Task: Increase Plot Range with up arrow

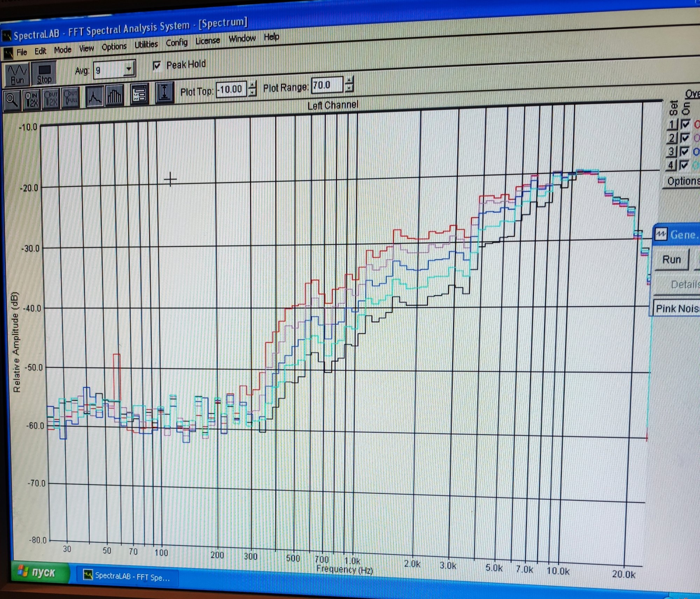Action: tap(349, 80)
